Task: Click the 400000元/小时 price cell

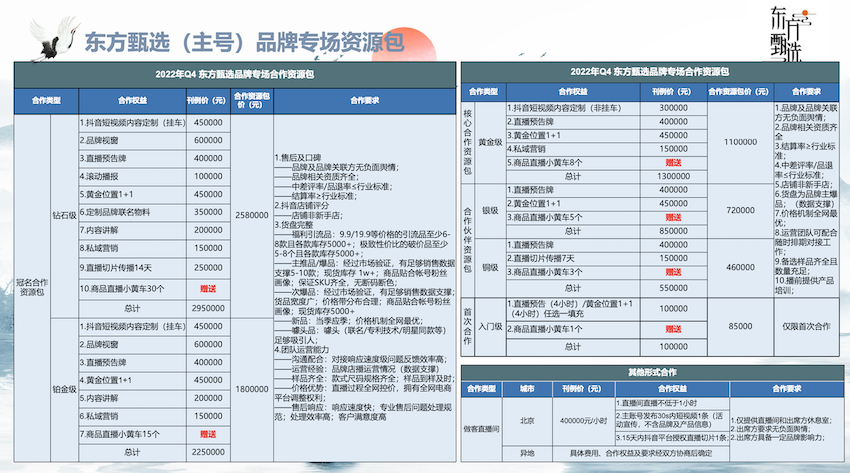Action: click(584, 421)
